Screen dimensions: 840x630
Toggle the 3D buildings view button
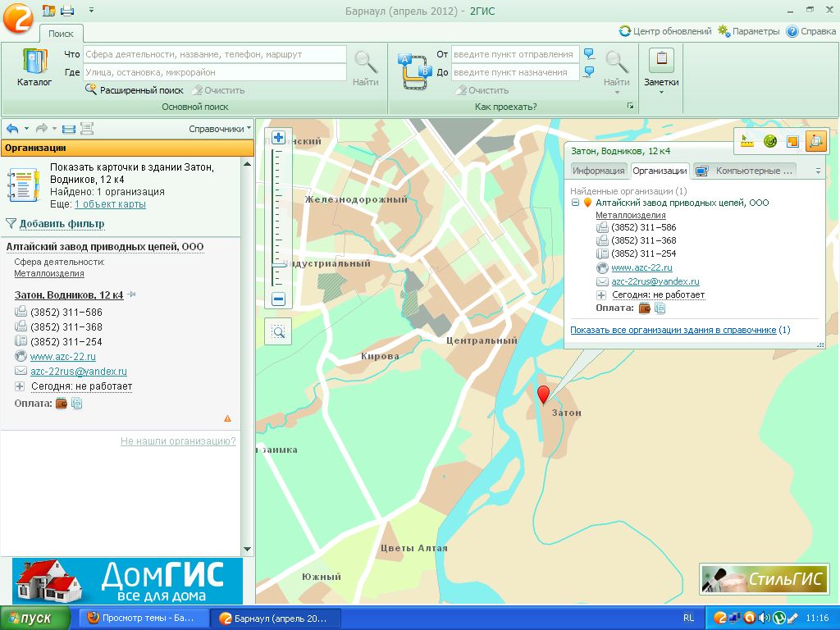pos(815,141)
